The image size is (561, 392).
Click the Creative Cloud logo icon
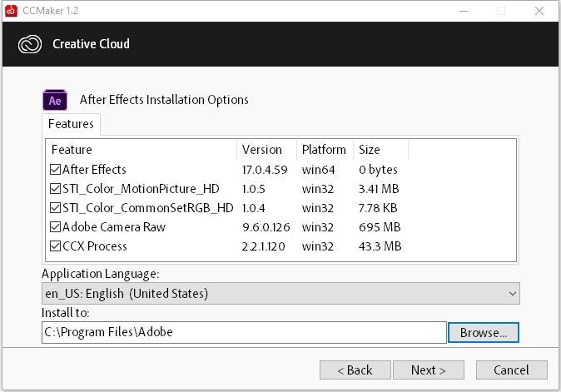(29, 44)
